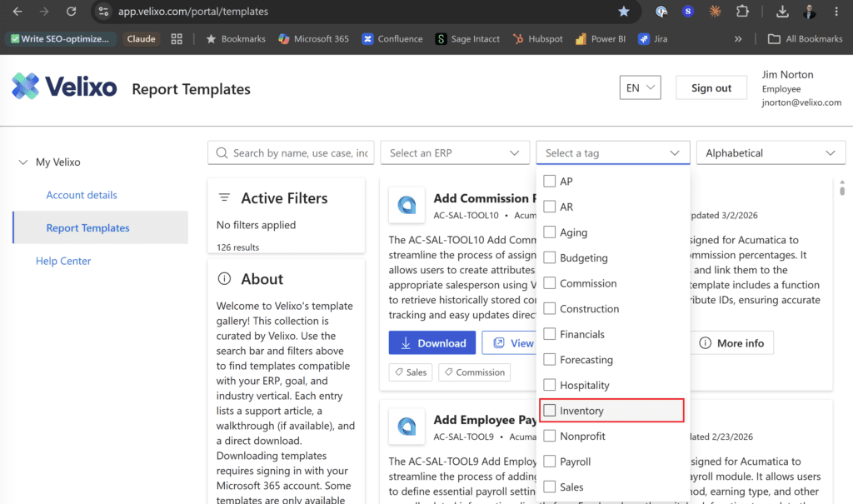Check the Budgeting tag checkbox
Screen dimensions: 853x504
coord(550,257)
